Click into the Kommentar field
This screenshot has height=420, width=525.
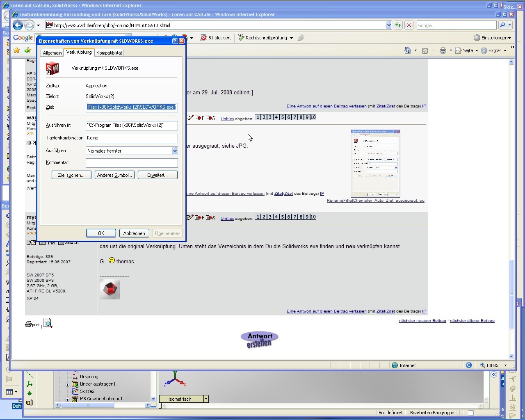coord(132,163)
